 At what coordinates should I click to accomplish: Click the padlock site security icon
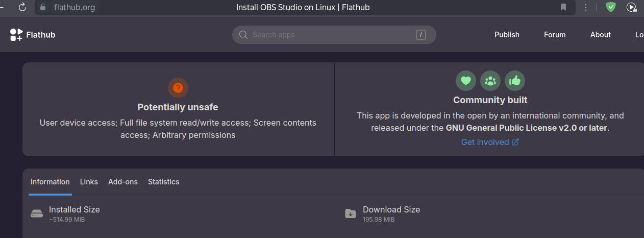point(43,7)
